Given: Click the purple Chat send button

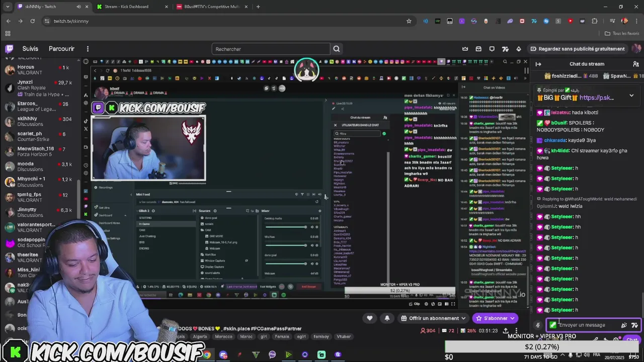Looking at the screenshot, I should (x=632, y=340).
